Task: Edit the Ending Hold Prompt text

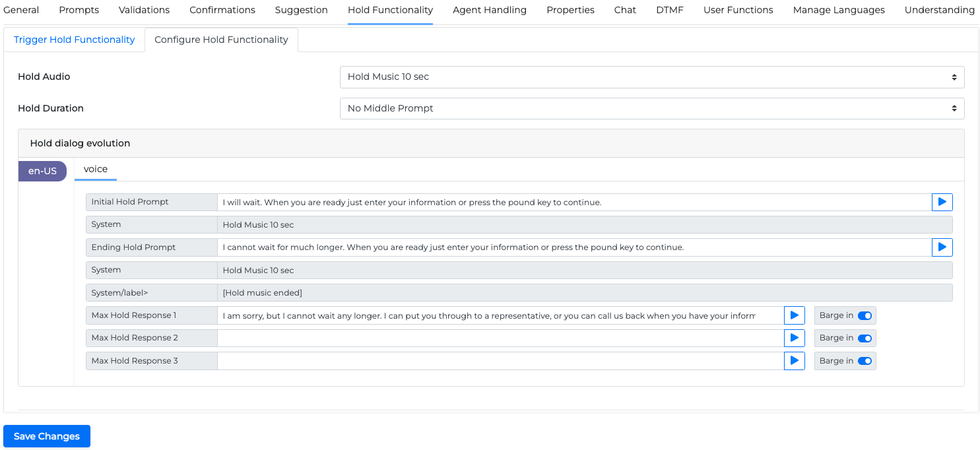Action: (x=573, y=247)
